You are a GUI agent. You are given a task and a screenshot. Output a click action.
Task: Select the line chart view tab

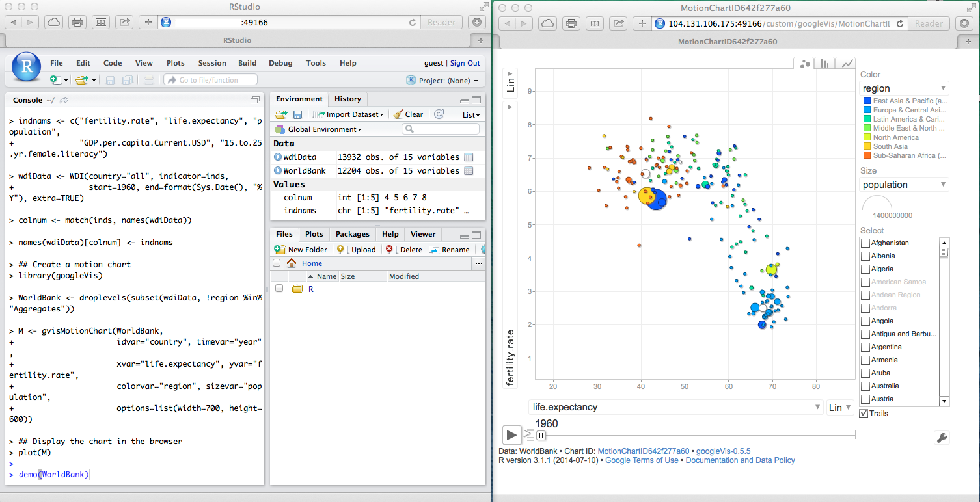tap(847, 63)
